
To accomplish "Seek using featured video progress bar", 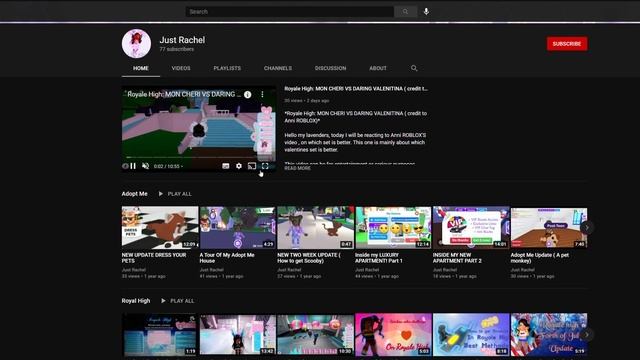I will click(199, 157).
